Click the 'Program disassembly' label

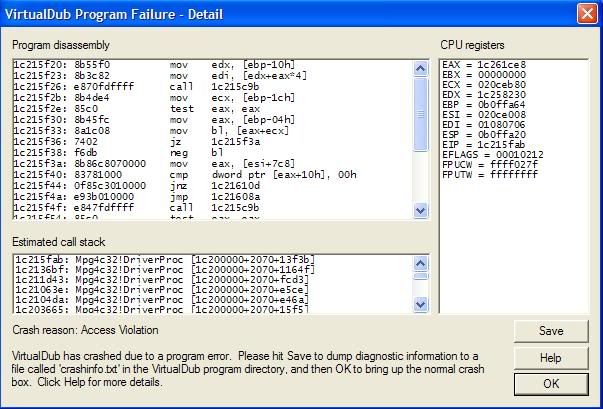(61, 45)
